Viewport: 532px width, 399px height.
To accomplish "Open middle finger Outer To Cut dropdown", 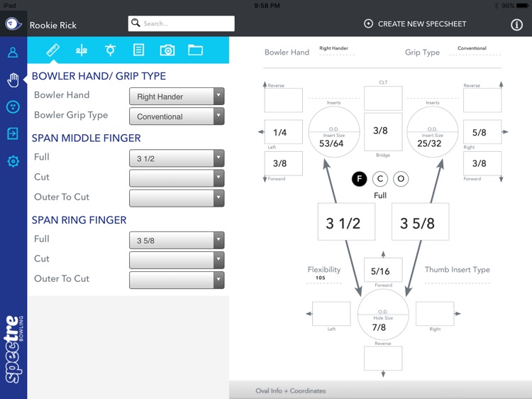I will tap(177, 198).
